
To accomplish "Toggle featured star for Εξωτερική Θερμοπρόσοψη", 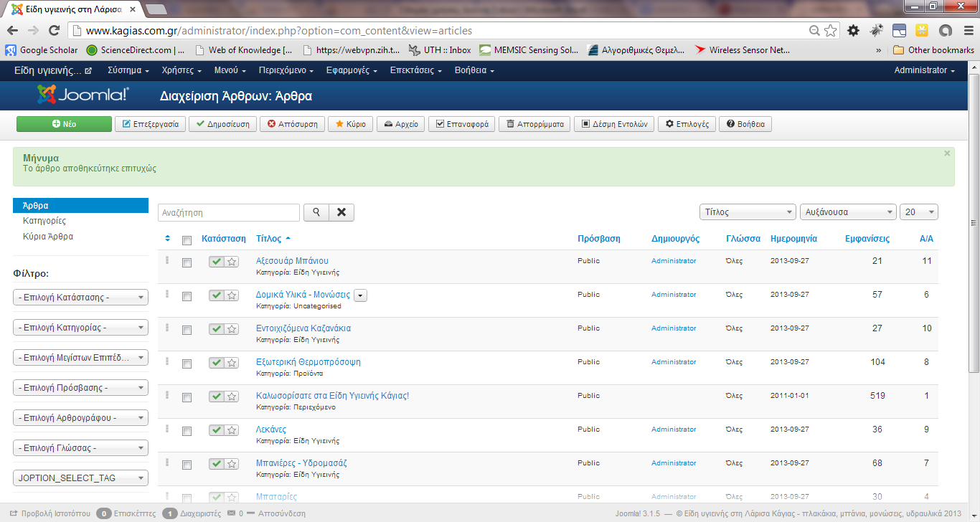I will tap(232, 363).
